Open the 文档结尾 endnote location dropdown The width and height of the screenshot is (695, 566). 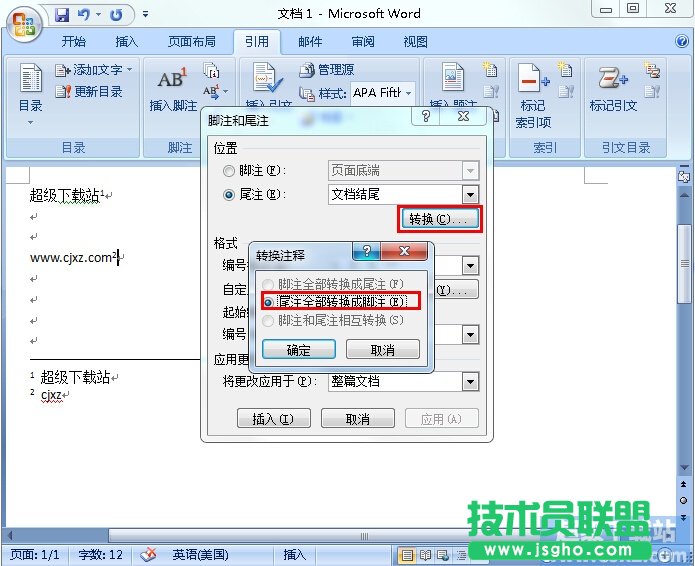pyautogui.click(x=470, y=195)
